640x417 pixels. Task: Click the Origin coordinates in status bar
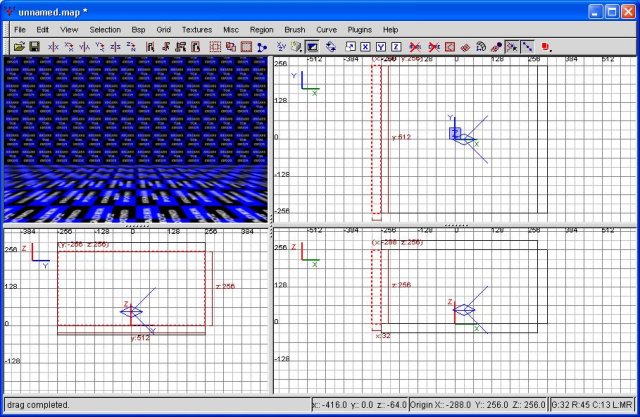478,405
